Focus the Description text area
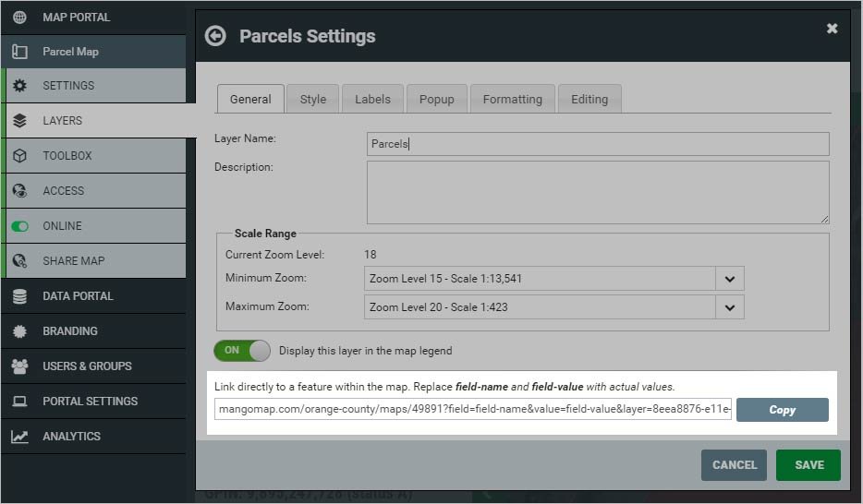This screenshot has height=504, width=863. (x=598, y=192)
